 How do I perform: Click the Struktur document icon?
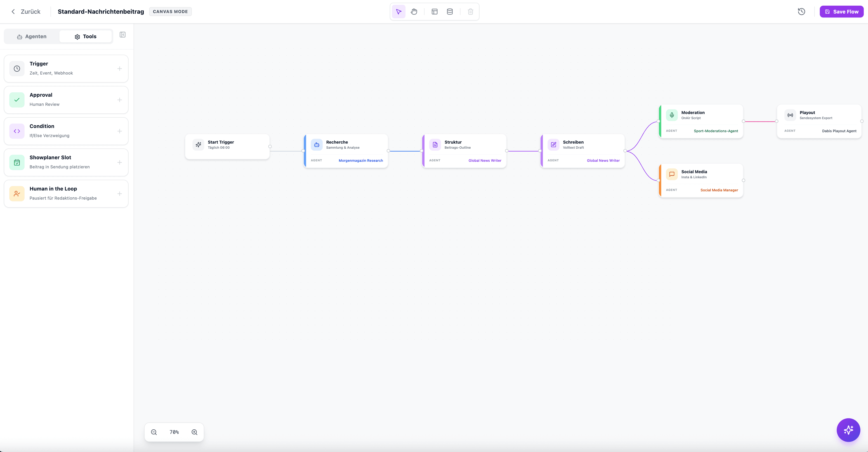[435, 145]
